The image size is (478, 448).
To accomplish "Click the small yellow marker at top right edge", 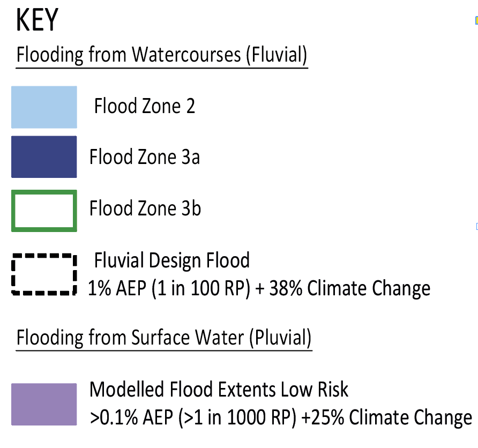I will click(x=476, y=20).
